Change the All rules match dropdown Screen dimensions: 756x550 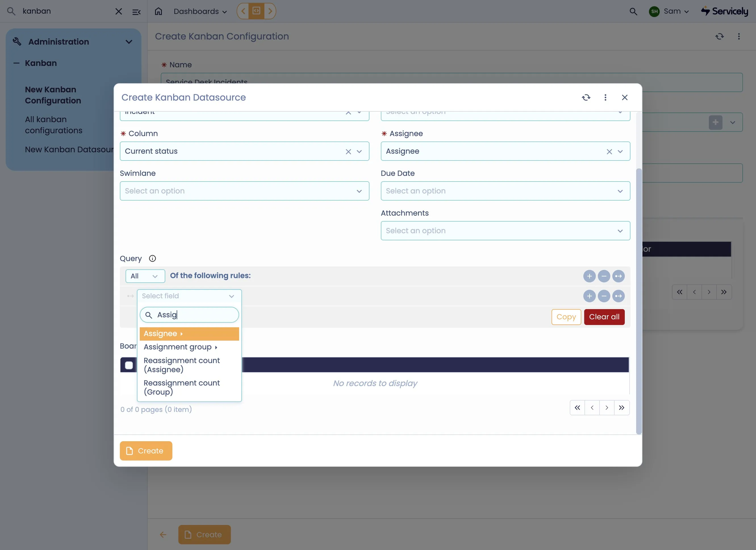145,276
